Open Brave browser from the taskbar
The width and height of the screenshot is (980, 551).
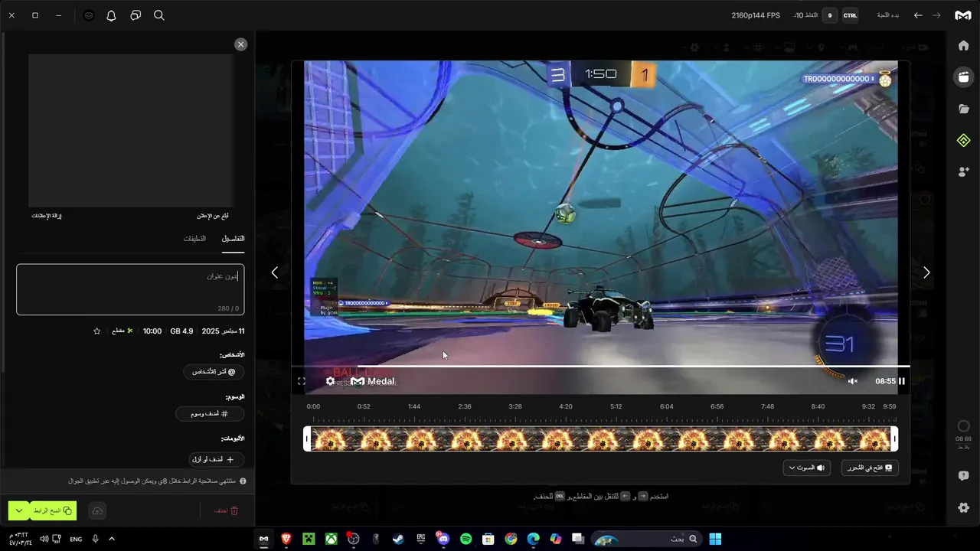tap(286, 539)
